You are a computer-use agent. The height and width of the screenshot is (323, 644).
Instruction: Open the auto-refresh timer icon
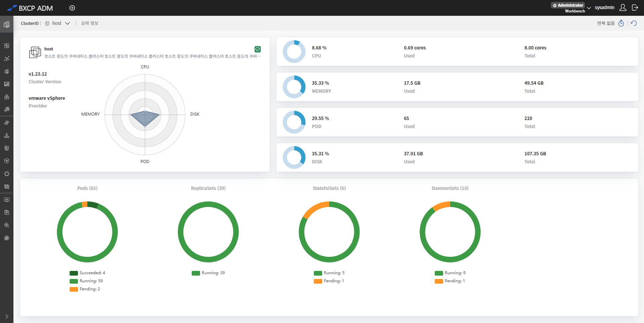621,23
